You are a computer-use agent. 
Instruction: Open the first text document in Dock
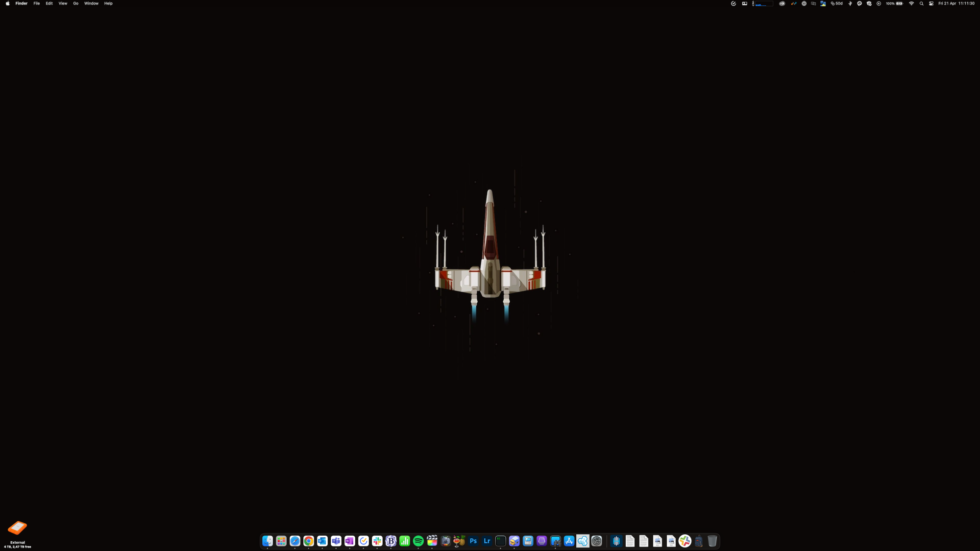630,541
